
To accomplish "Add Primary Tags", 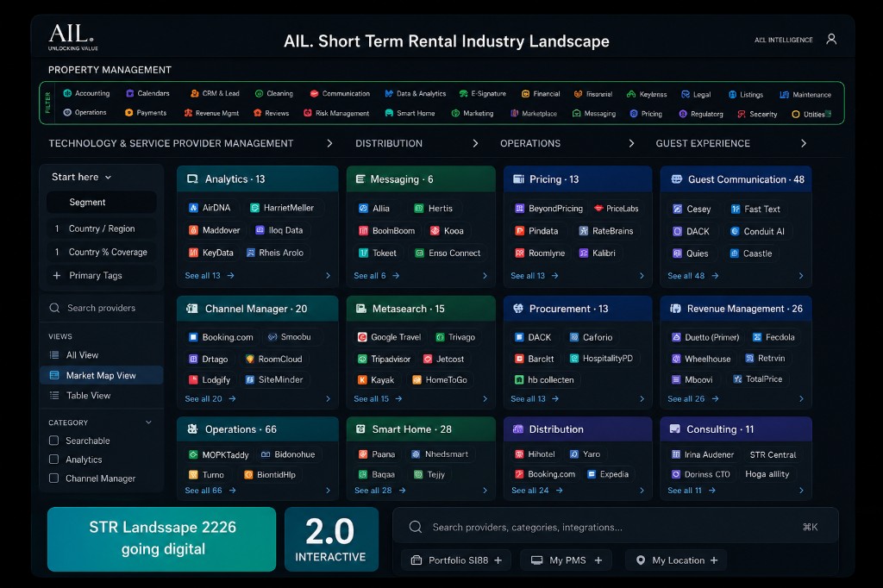I will [x=102, y=275].
